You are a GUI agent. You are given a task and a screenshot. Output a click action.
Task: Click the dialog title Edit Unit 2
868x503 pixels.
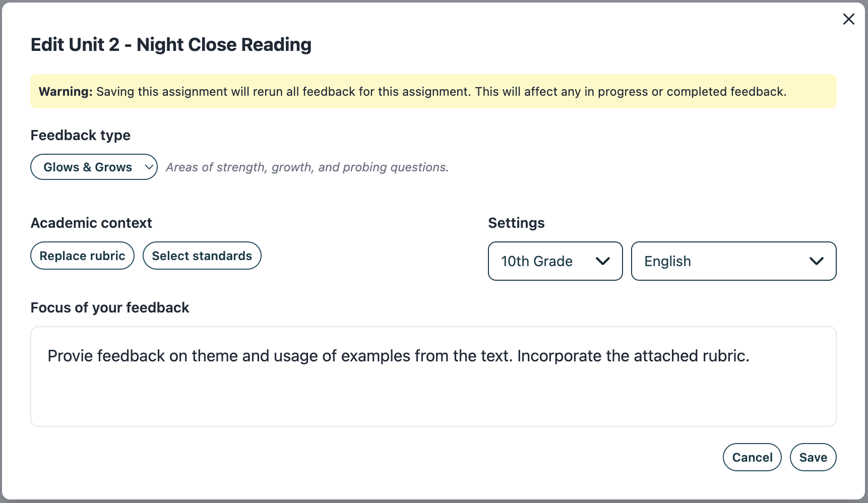pos(171,44)
